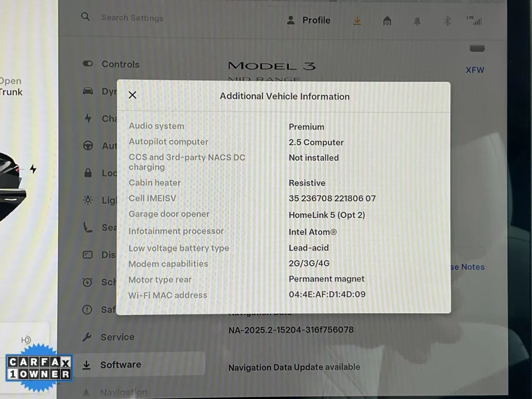Tap the charging bolt icon beside car
Screen dimensions: 532x399
point(33,169)
